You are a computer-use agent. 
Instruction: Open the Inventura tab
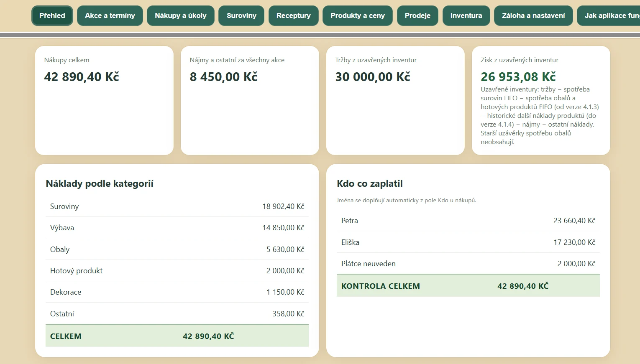click(466, 16)
